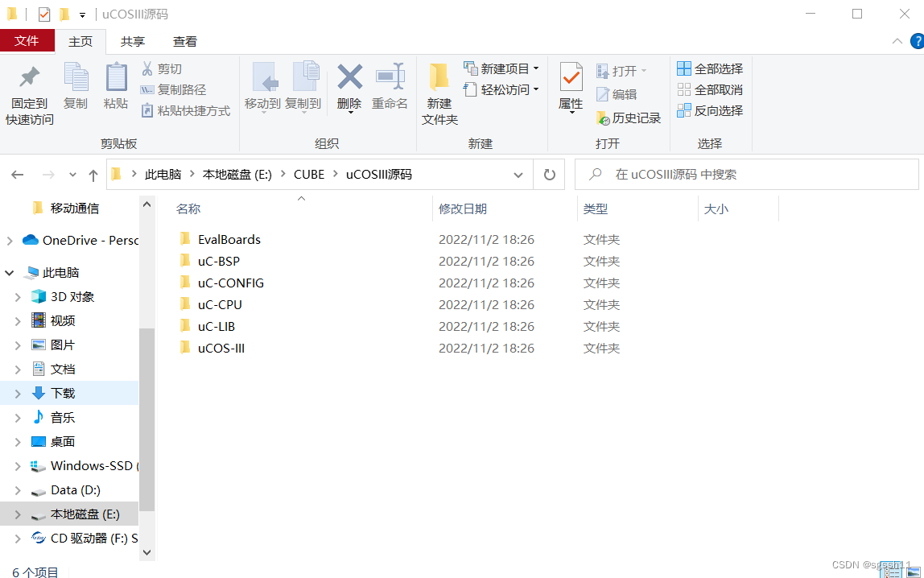Open the recent locations dropdown arrow
Viewport: 924px width, 578px height.
72,175
